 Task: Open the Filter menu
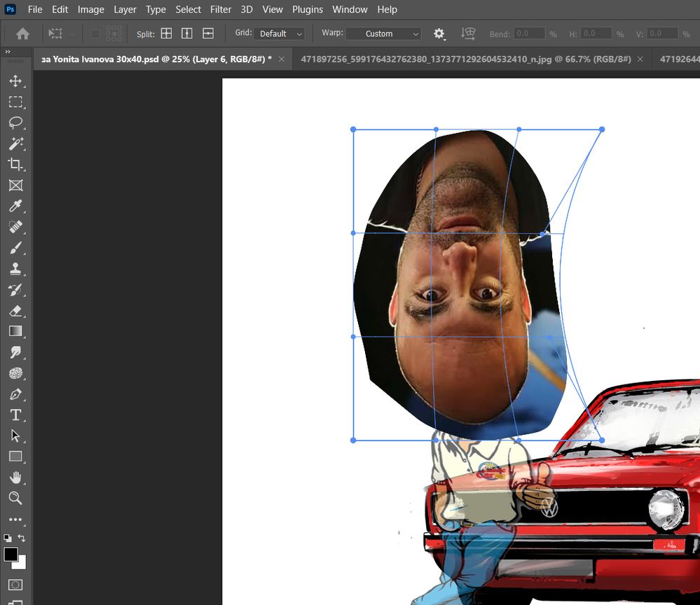pyautogui.click(x=221, y=9)
